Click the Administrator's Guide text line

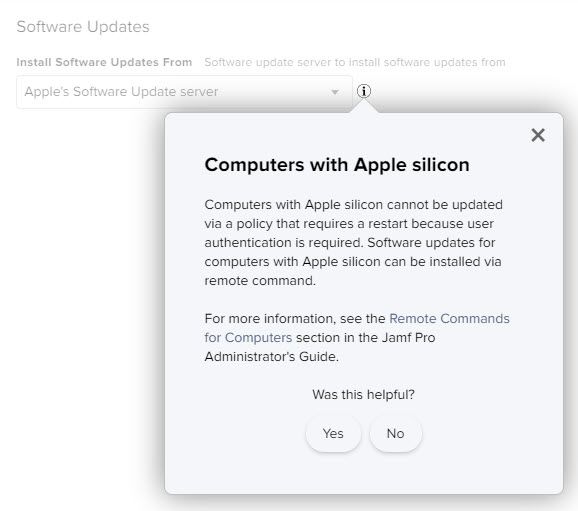pyautogui.click(x=272, y=357)
